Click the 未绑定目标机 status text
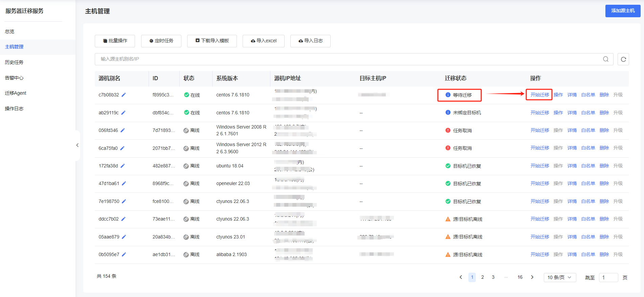644x297 pixels. coord(467,113)
